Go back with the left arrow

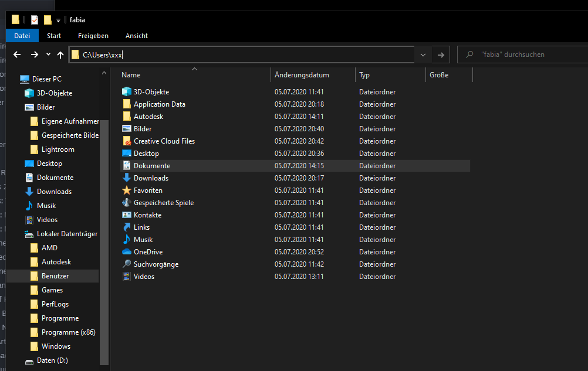tap(17, 55)
